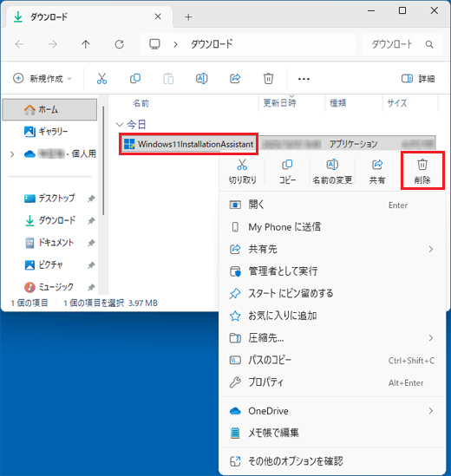Image resolution: width=451 pixels, height=476 pixels.
Task: Click 名前の変更 in the context menu
Action: [332, 172]
